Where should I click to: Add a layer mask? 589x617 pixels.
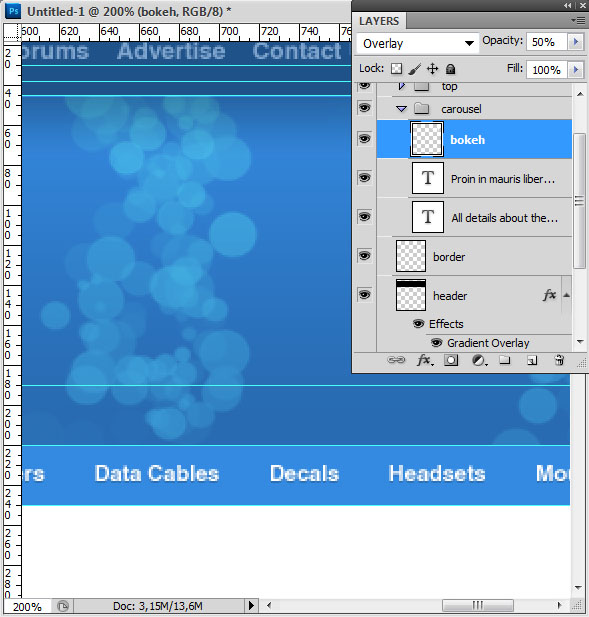point(451,360)
